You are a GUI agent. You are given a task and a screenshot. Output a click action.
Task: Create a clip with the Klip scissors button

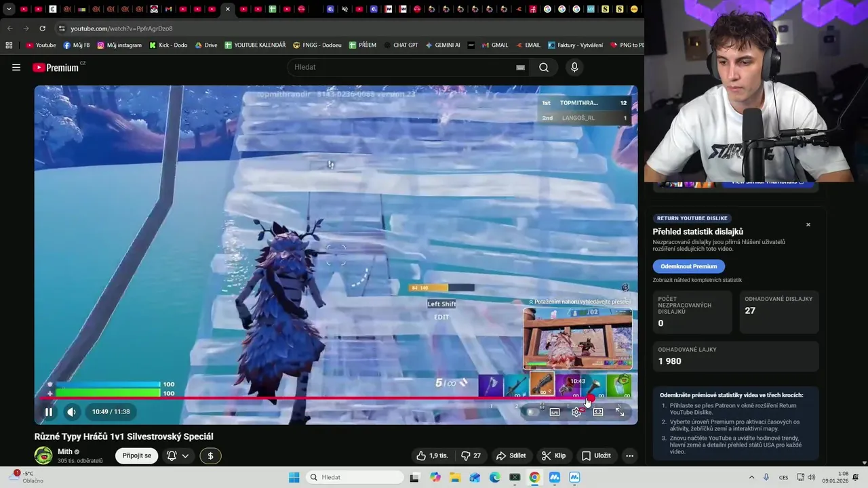coord(553,455)
